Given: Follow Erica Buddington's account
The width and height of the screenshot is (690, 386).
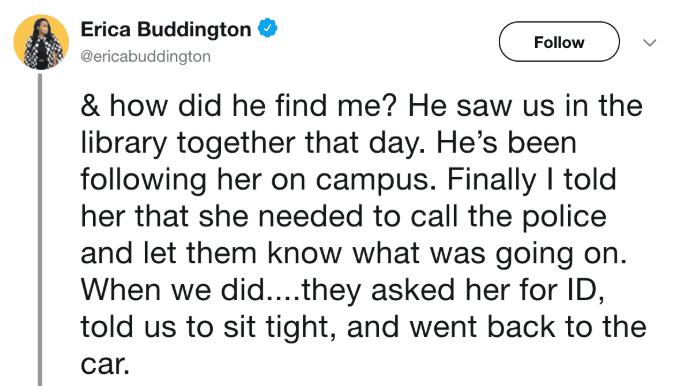Looking at the screenshot, I should (559, 42).
